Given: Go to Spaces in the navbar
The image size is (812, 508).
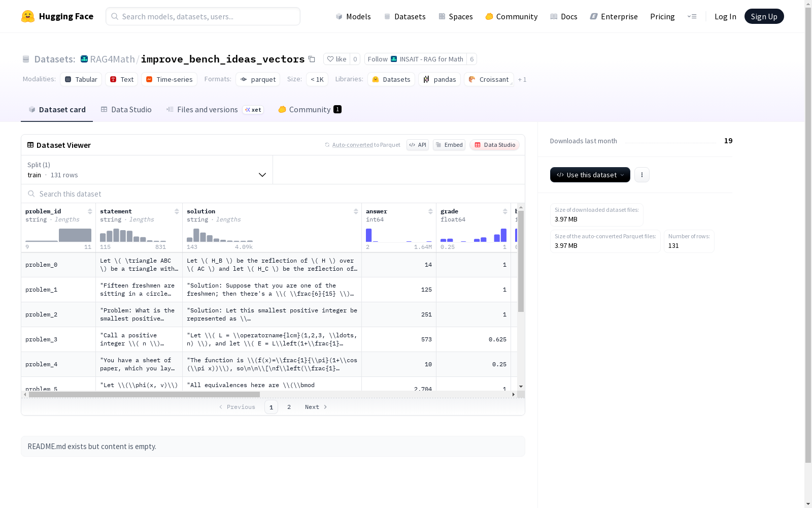Looking at the screenshot, I should point(456,16).
